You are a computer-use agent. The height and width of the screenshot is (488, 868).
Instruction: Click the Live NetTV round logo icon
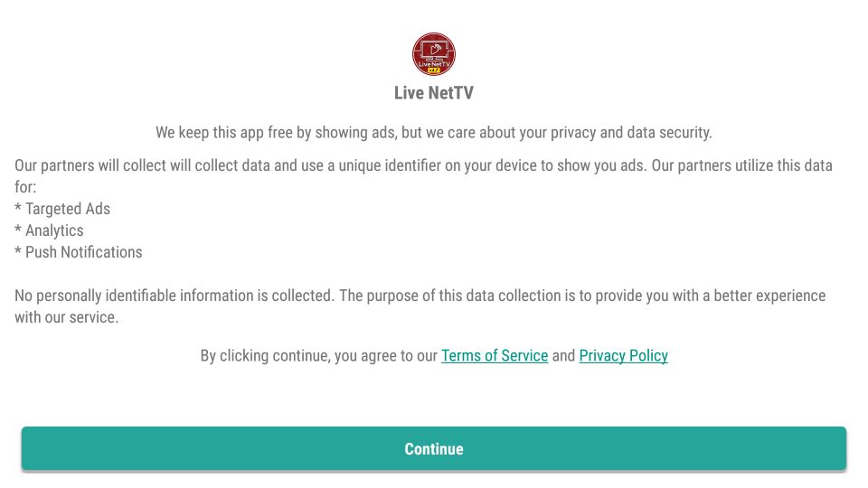(433, 54)
